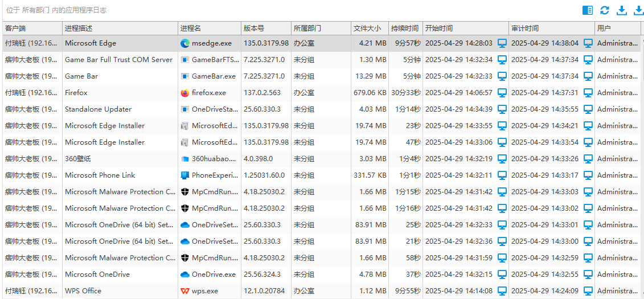Sort by the 持续时间 column header
This screenshot has height=299, width=644.
coord(406,28)
